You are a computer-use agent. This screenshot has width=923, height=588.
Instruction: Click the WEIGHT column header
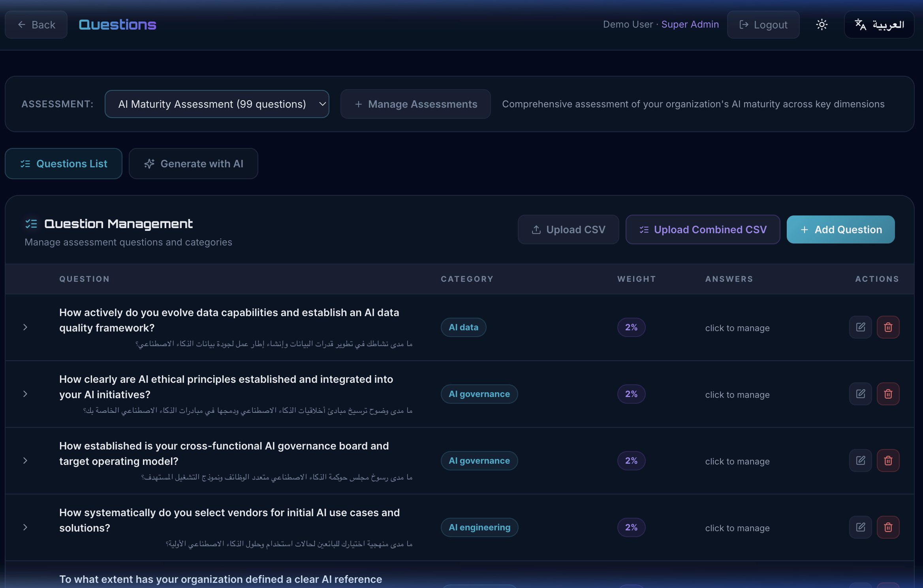tap(636, 279)
